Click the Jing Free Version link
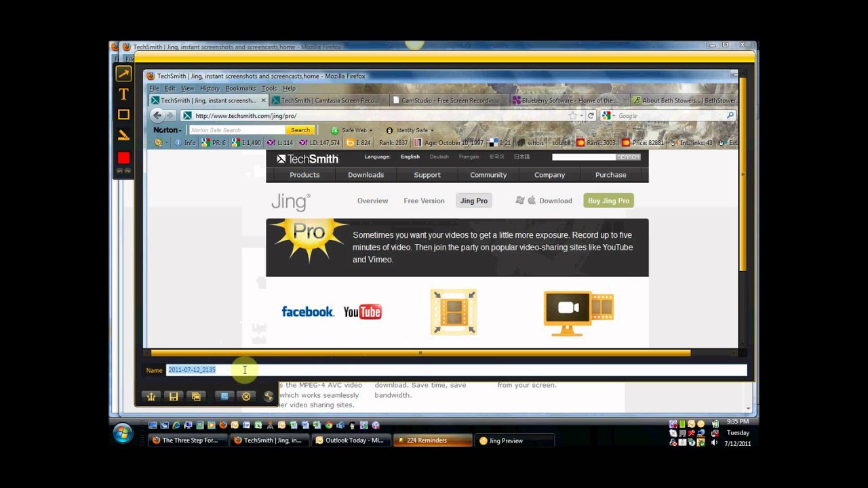Viewport: 868px width, 488px height. pos(424,201)
